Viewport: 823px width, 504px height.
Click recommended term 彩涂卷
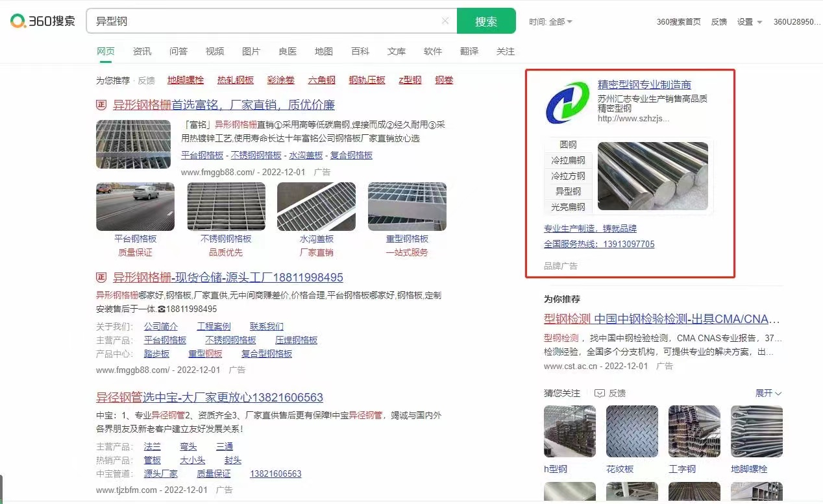point(281,80)
